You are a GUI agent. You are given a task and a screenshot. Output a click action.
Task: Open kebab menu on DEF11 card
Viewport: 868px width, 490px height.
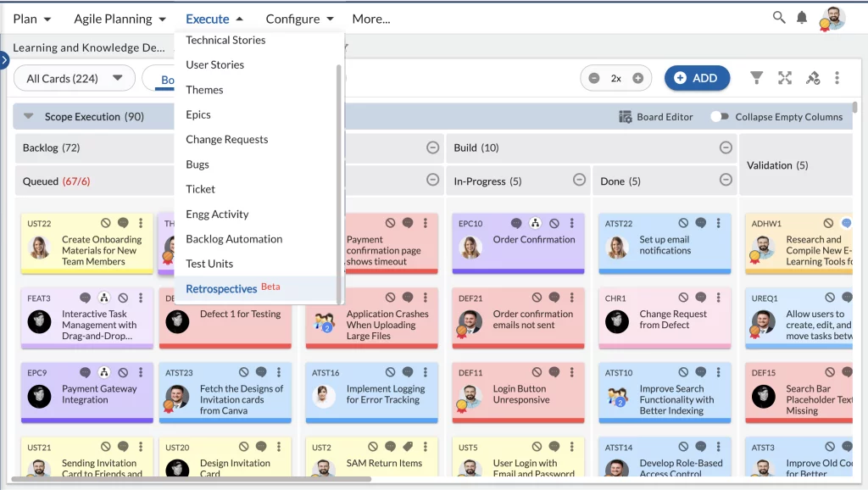coord(572,372)
